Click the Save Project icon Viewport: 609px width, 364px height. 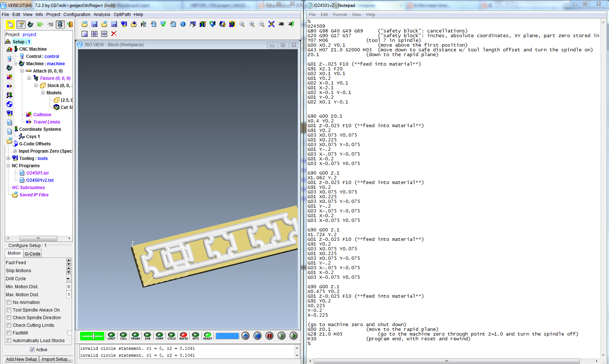[x=94, y=24]
